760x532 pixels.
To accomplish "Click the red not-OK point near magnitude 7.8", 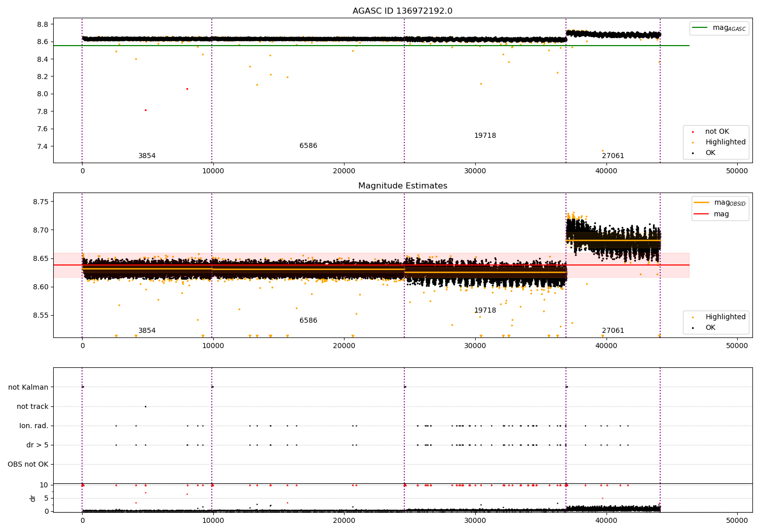I will point(145,110).
